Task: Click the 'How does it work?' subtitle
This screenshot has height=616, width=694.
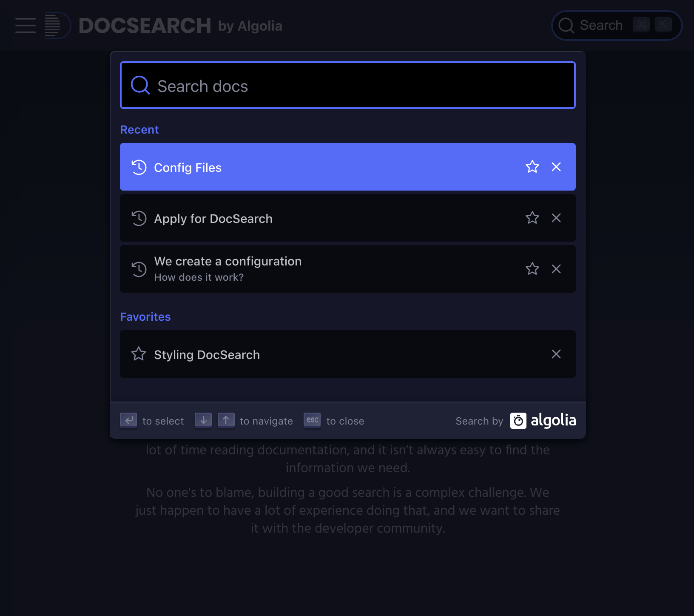Action: point(199,277)
